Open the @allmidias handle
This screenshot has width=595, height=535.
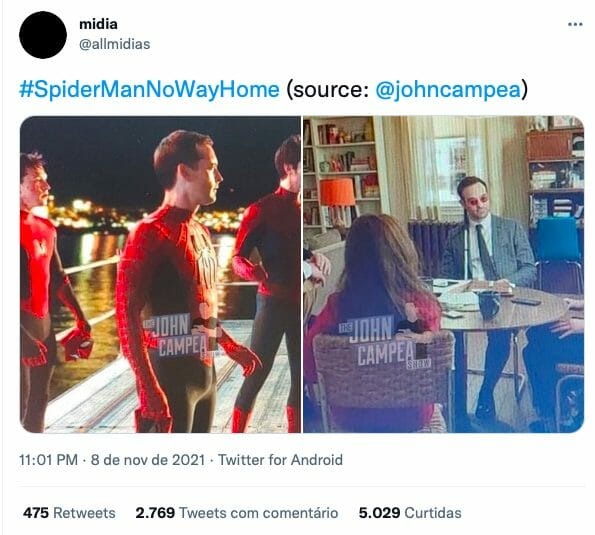click(115, 44)
